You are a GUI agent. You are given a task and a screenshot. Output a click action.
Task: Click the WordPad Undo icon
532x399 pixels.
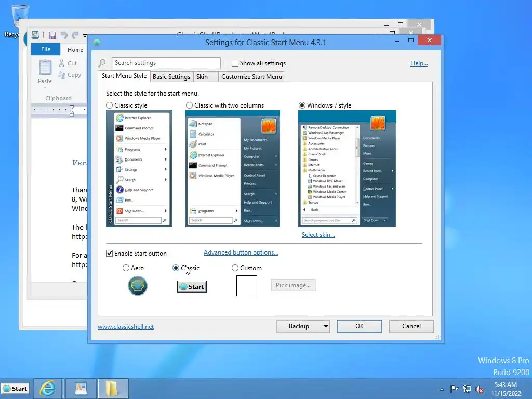[x=64, y=35]
